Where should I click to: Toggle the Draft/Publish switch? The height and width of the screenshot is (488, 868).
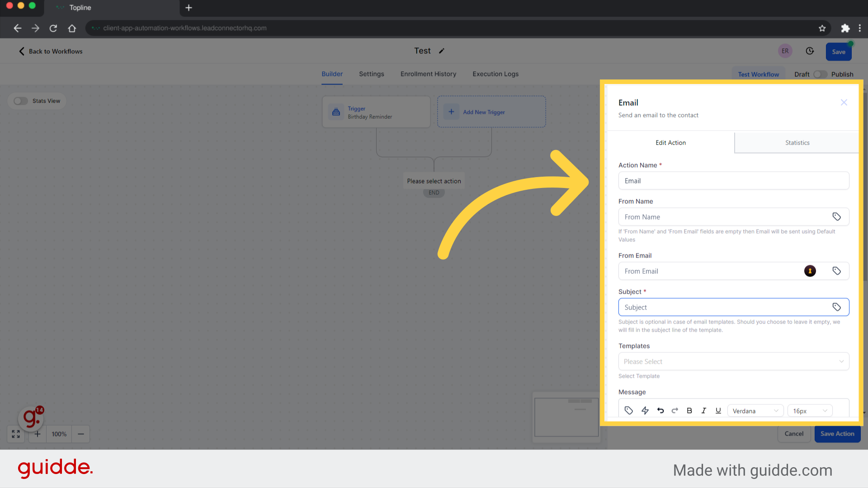[x=821, y=73]
